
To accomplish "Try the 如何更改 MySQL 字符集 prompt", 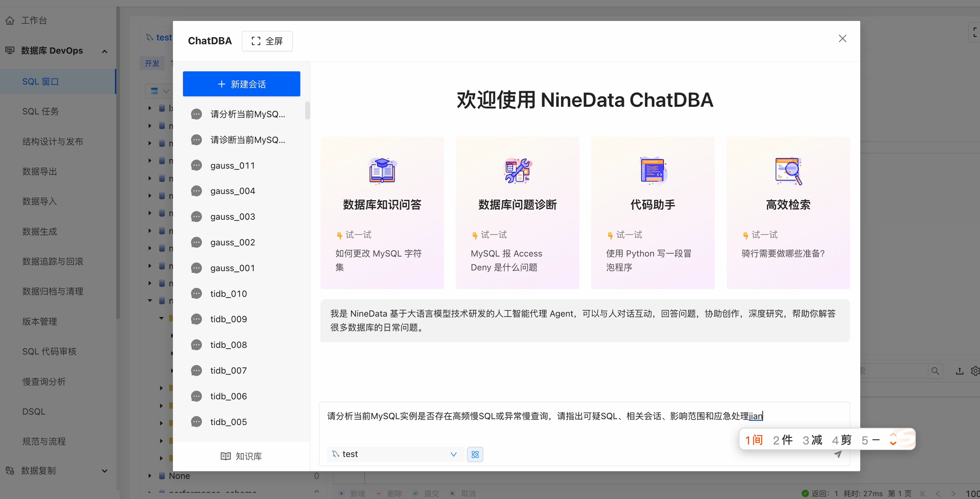I will (x=378, y=260).
